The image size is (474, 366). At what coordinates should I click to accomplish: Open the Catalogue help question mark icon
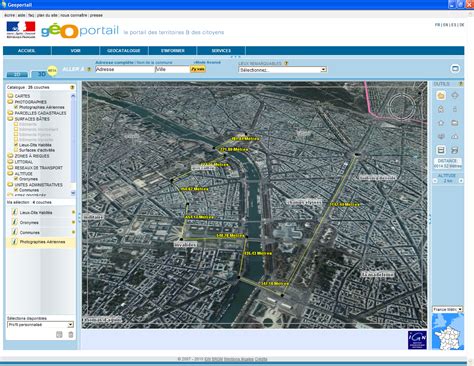pos(72,87)
